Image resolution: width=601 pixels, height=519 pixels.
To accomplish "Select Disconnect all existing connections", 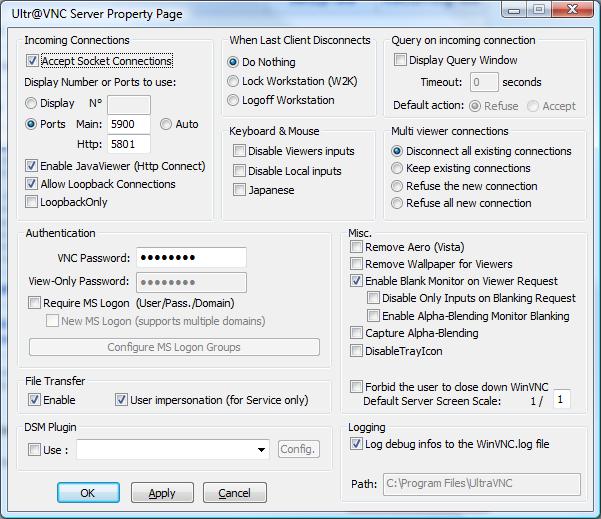I will coord(397,151).
